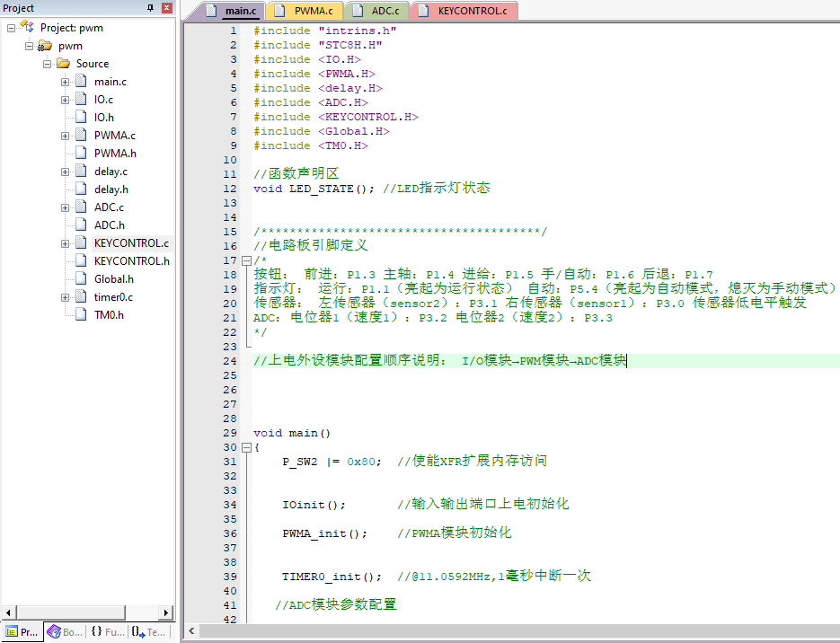Click the Project: pwm workspace icon
Screen dimensions: 840x643
tap(27, 26)
